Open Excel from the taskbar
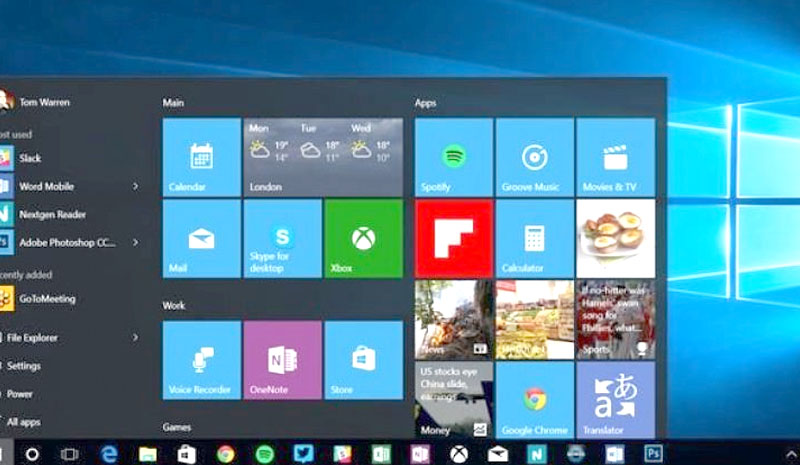Viewport: 800px width, 465px height. coord(381,454)
